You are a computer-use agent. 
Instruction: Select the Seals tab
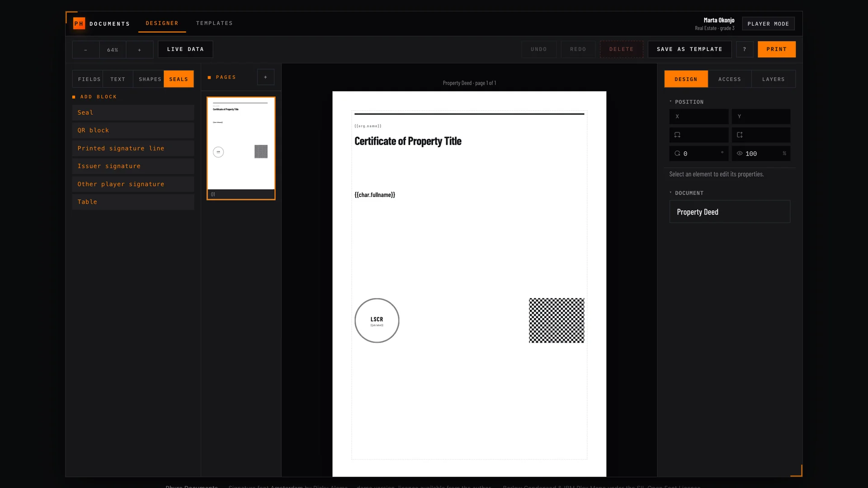[x=179, y=79]
